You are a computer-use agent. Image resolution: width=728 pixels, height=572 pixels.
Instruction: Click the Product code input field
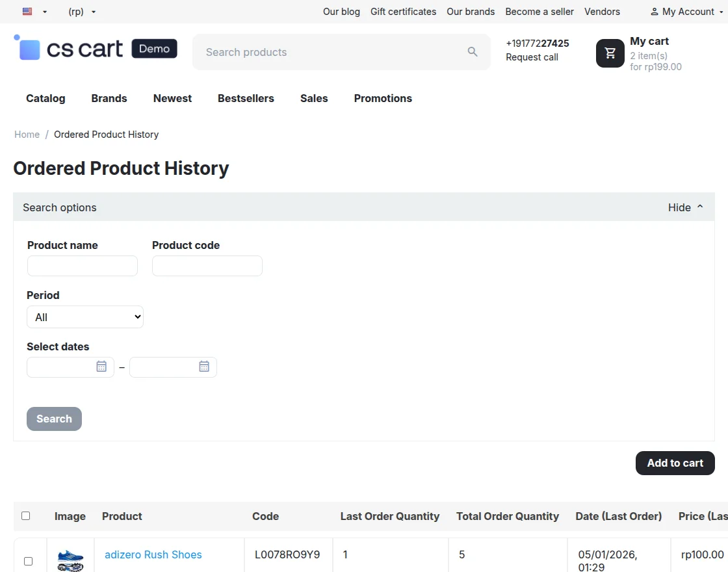(207, 266)
